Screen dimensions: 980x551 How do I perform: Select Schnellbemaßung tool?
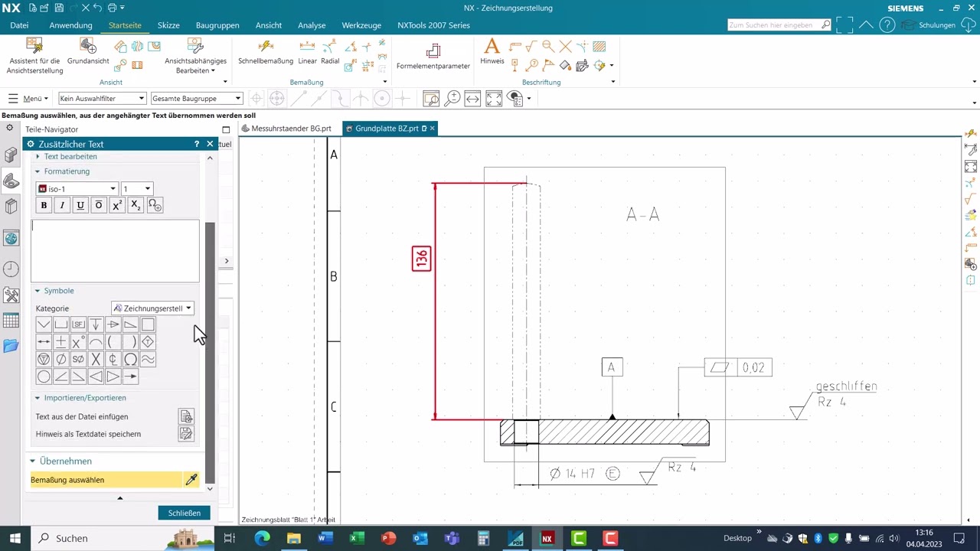266,51
